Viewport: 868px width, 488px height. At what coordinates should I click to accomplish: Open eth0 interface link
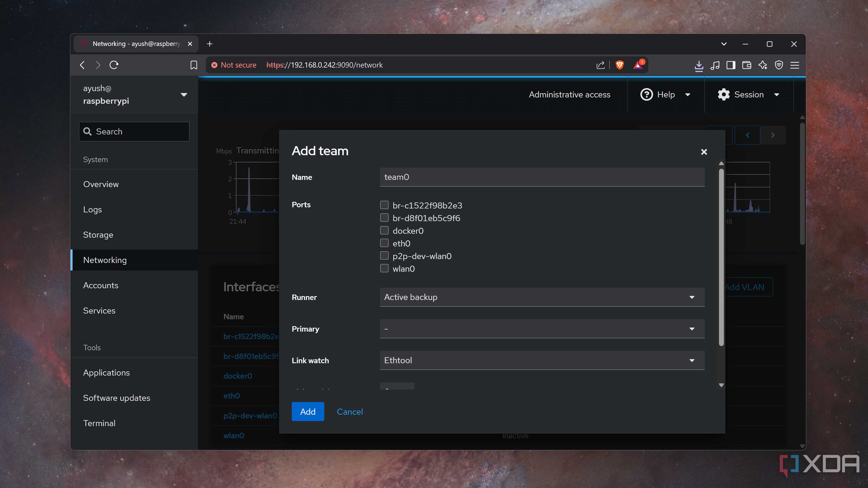(x=231, y=396)
